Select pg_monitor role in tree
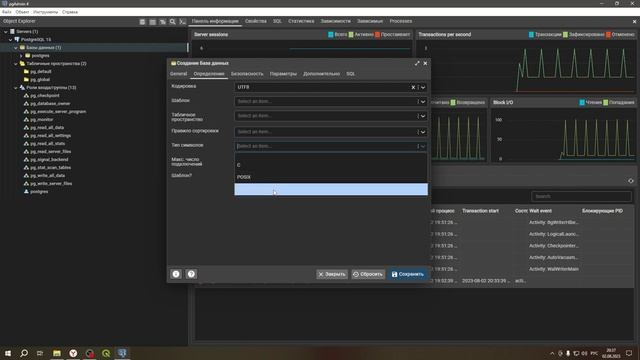640x360 pixels. point(42,120)
